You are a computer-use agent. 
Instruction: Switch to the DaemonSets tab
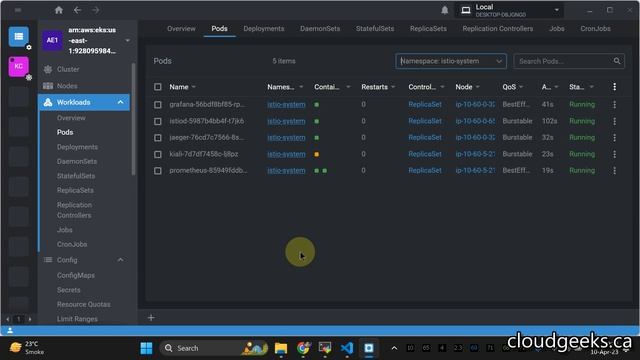click(320, 29)
